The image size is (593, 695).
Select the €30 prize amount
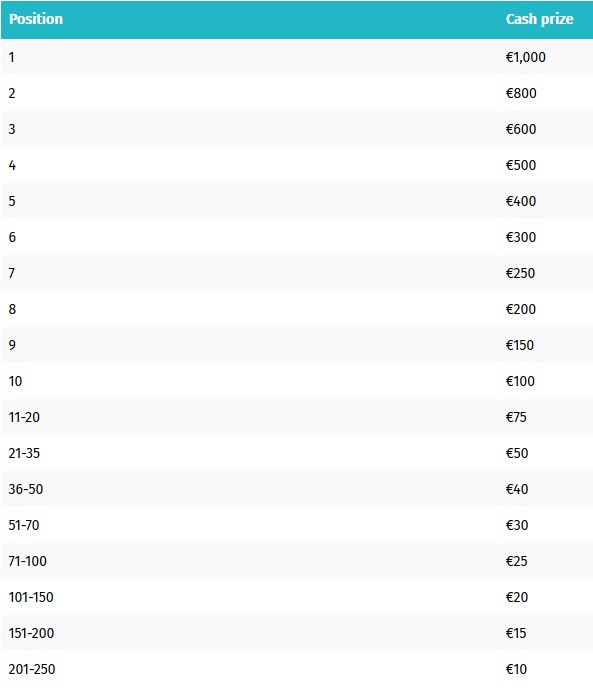coord(517,525)
